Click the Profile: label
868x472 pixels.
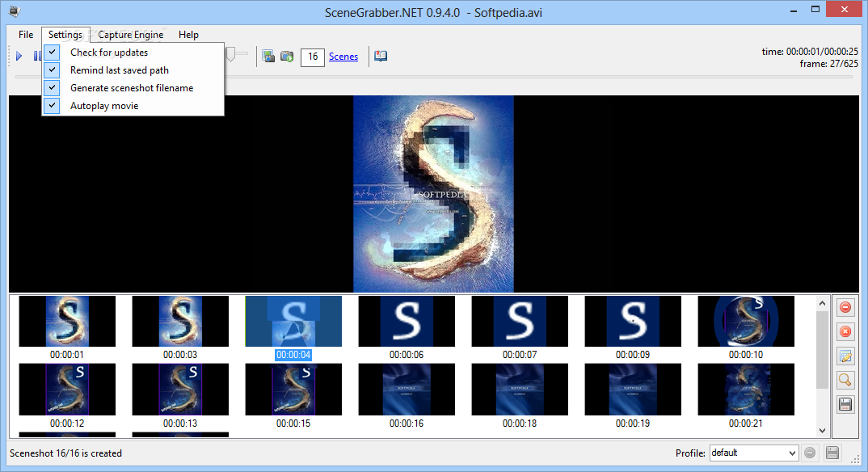click(690, 453)
